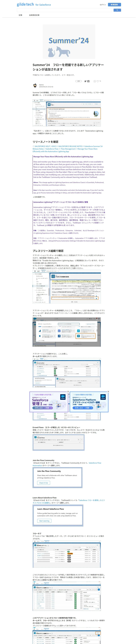Share the article via Facebook icon
138x644 pixels.
click(88, 81)
